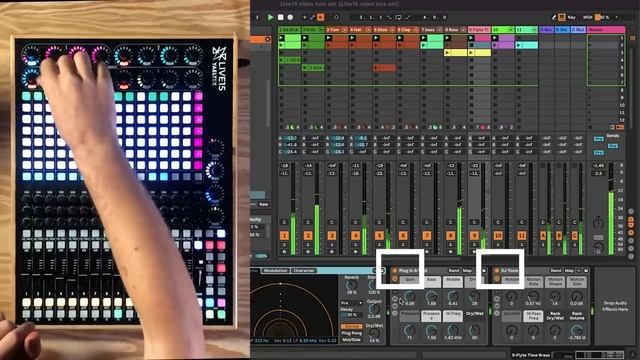Viewport: 640px width, 360px height.
Task: Click Rand button on DJ Tools rack
Action: point(556,271)
